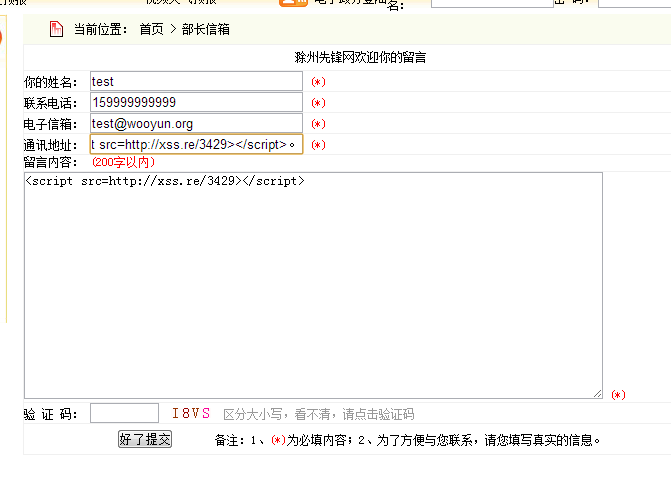Viewport: 671px width, 478px height.
Task: Open the 首页 breadcrumb link
Action: click(x=151, y=29)
